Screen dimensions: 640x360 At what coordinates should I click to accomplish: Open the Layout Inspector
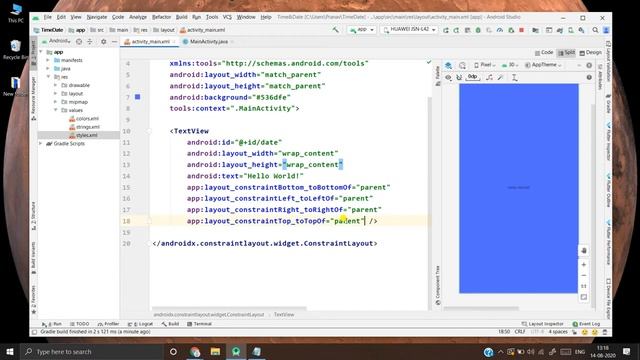coord(542,324)
